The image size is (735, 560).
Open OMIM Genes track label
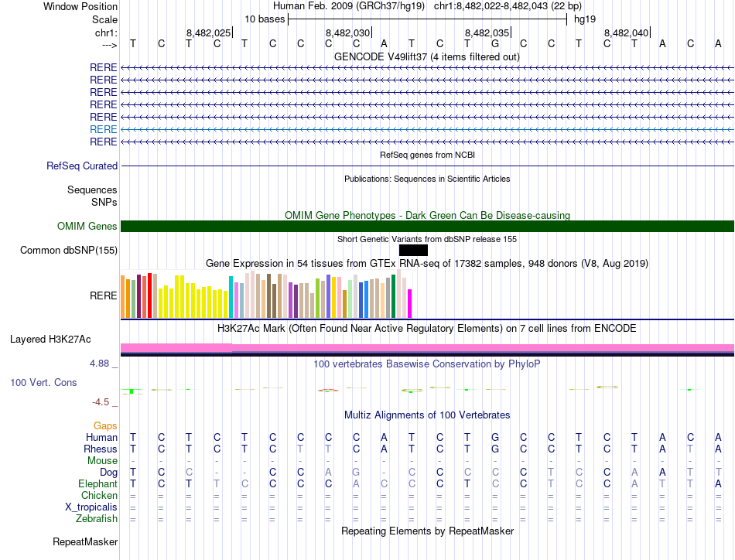coord(87,227)
